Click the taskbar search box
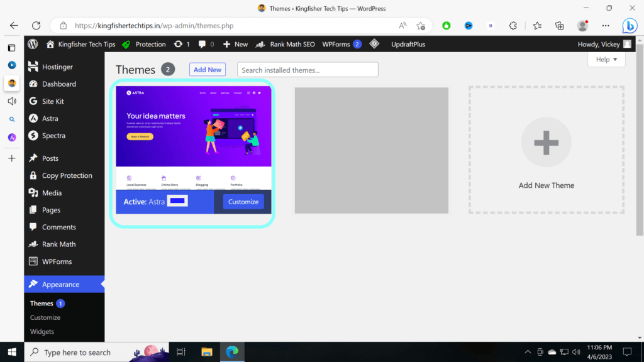Screen dimensions: 644x362 (x=96, y=352)
